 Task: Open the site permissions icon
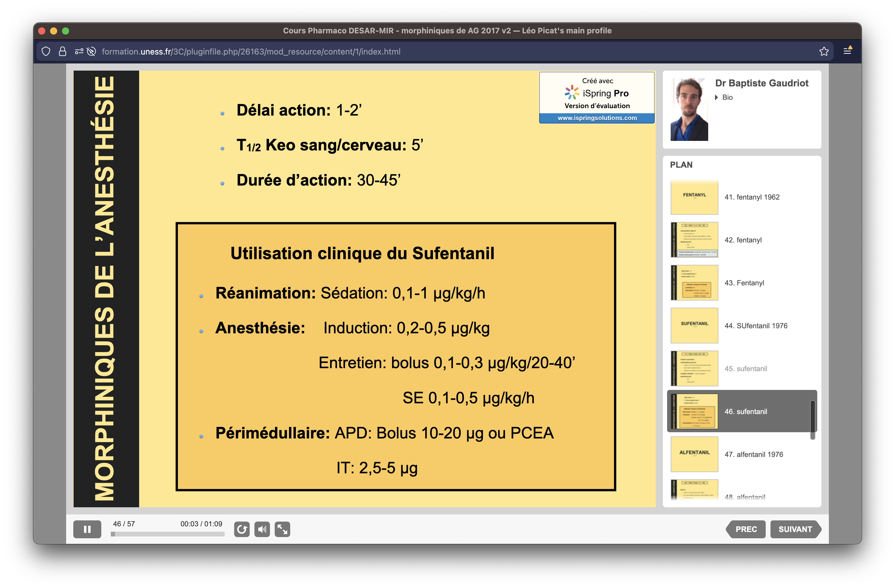(x=79, y=52)
